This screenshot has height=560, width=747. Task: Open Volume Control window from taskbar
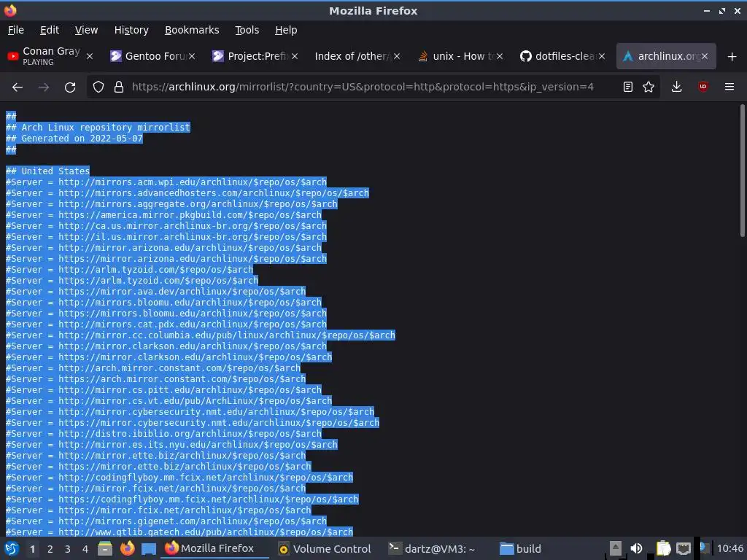[x=325, y=548]
